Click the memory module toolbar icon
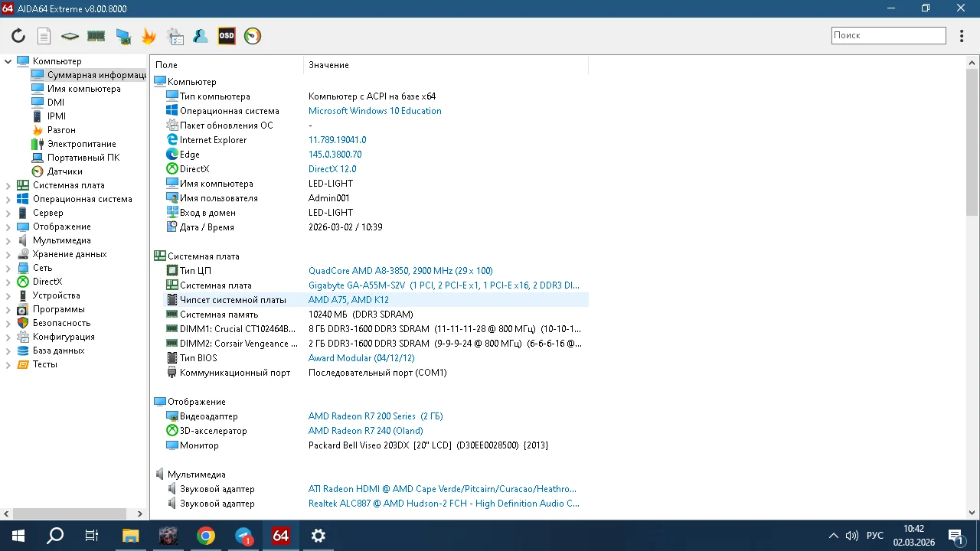Screen dimensions: 980x551 [x=96, y=36]
